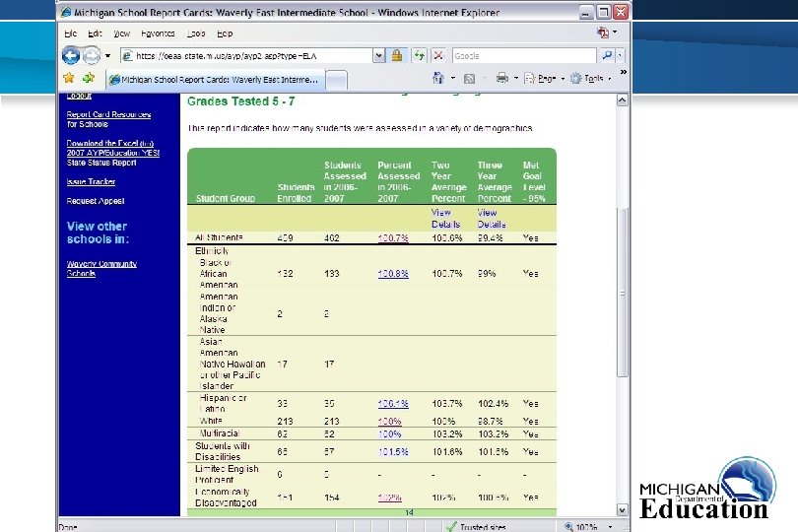Click the Logout link in sidebar
The width and height of the screenshot is (798, 532).
[79, 96]
